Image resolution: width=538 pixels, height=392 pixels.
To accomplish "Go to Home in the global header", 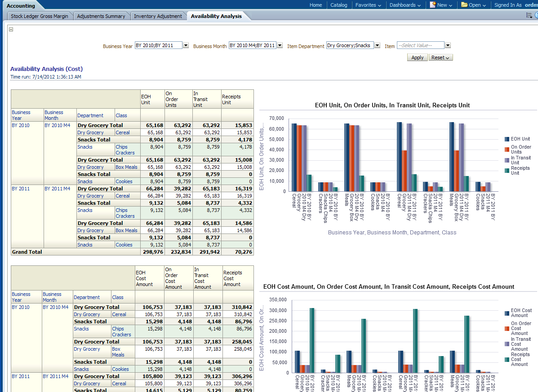I will 316,5.
